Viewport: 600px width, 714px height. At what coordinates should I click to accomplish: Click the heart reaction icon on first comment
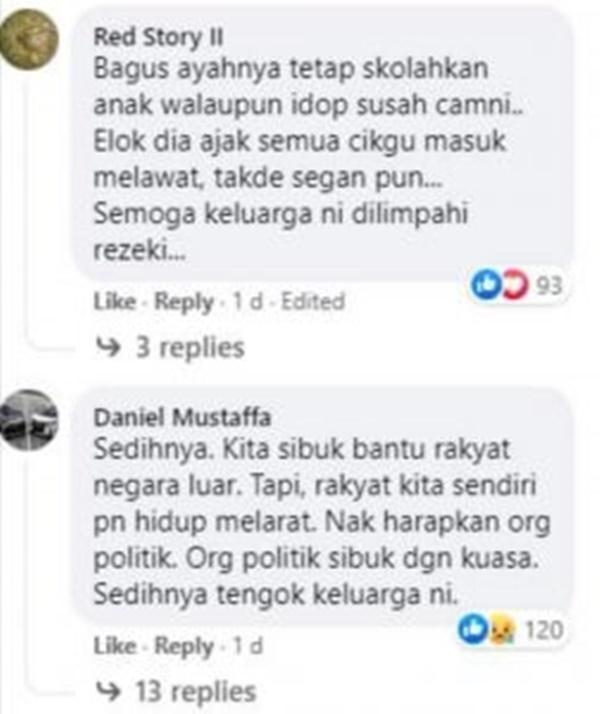pos(515,285)
